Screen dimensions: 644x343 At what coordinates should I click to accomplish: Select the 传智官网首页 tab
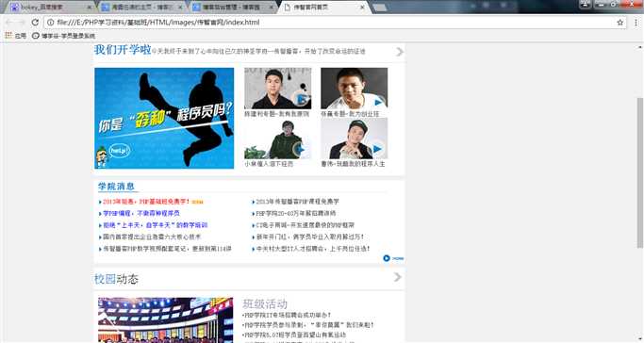323,8
